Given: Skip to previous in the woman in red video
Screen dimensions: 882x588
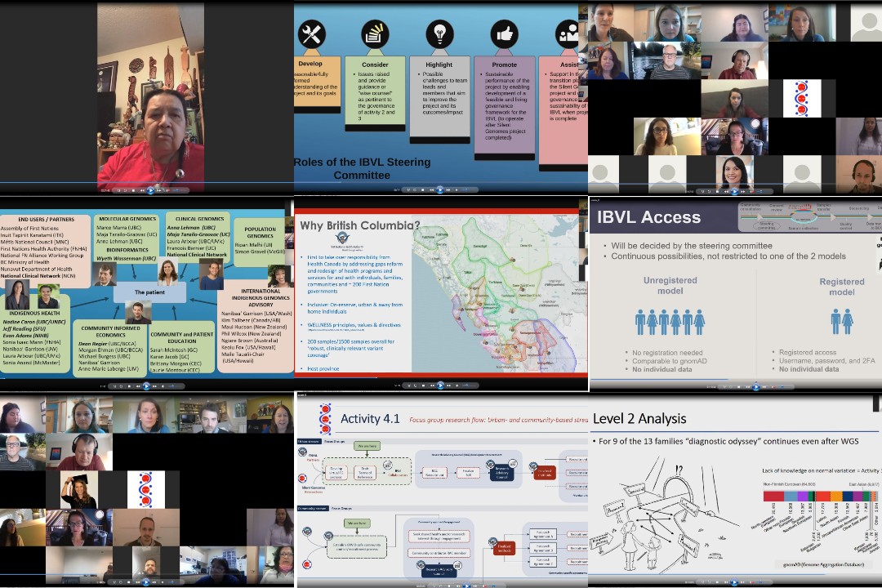Looking at the screenshot, I should 142,190.
